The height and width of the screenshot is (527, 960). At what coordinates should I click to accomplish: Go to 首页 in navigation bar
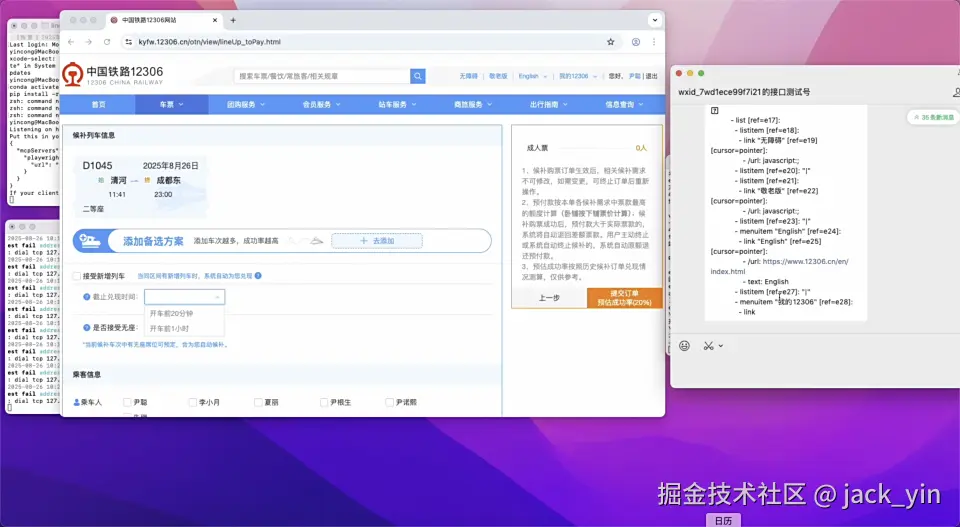[99, 105]
